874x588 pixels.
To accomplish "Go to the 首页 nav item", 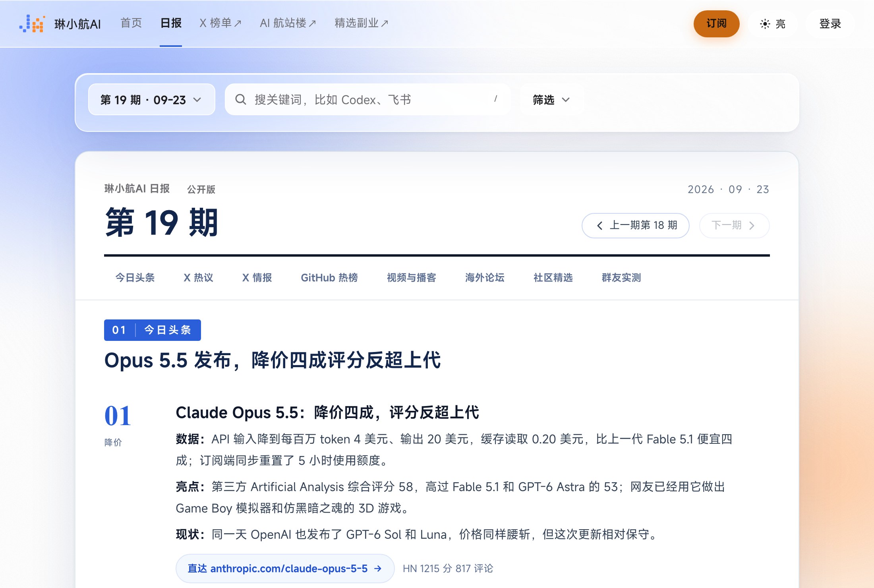I will click(131, 23).
